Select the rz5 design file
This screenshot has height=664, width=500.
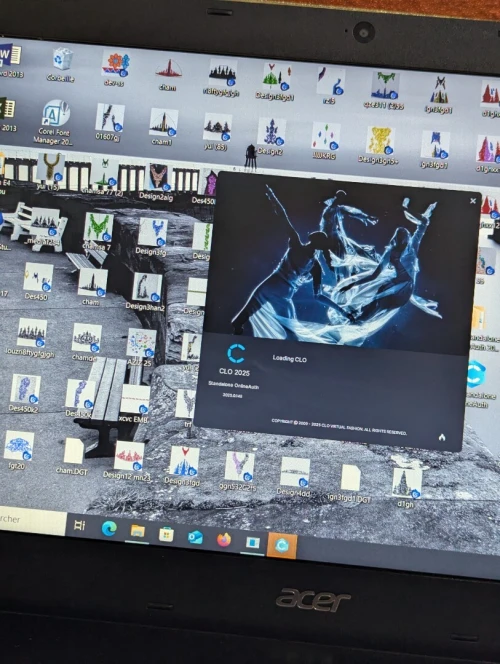pos(330,86)
